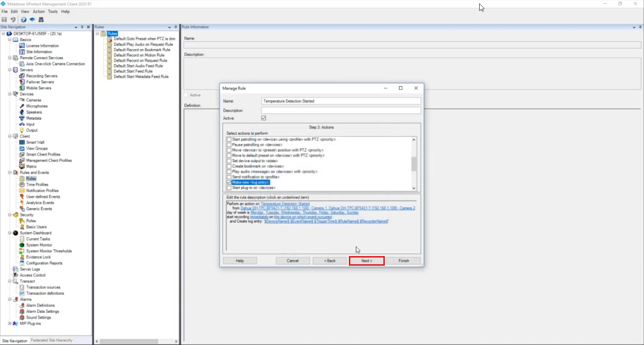Open the binoculars search icon on the toolbar
The image size is (644, 345).
coord(41,19)
